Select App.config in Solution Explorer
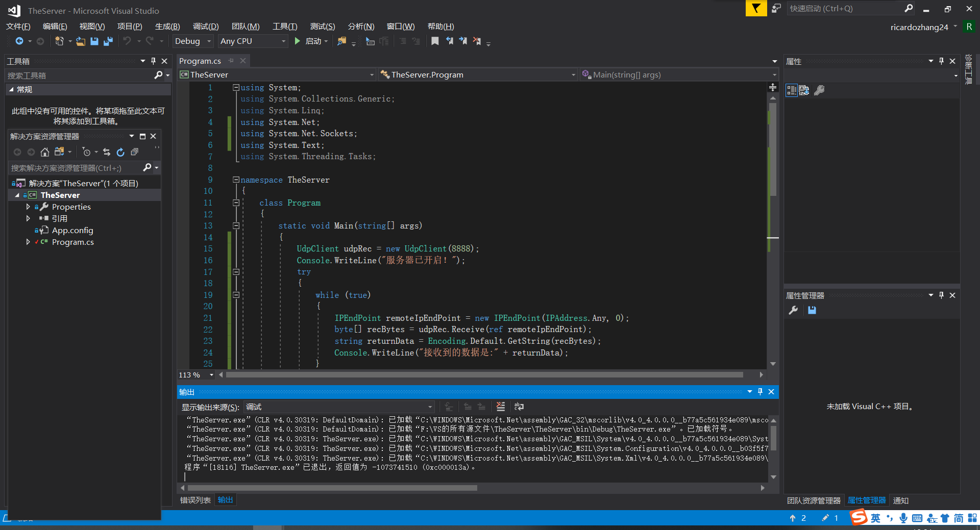The image size is (980, 530). [72, 231]
